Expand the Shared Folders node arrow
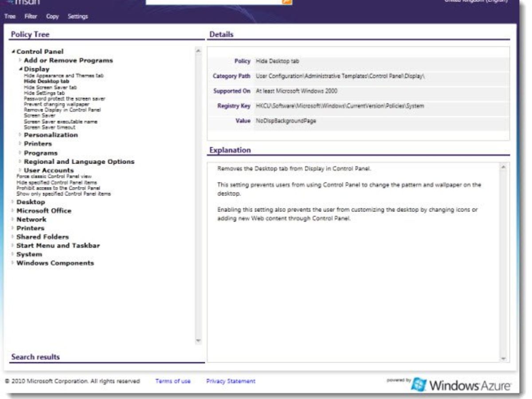 (x=13, y=237)
